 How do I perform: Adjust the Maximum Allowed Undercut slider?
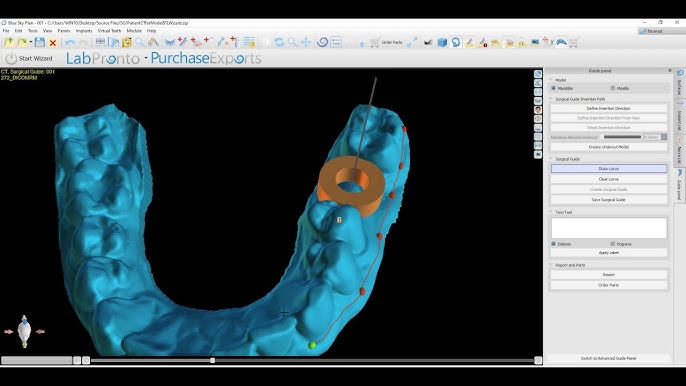click(622, 137)
